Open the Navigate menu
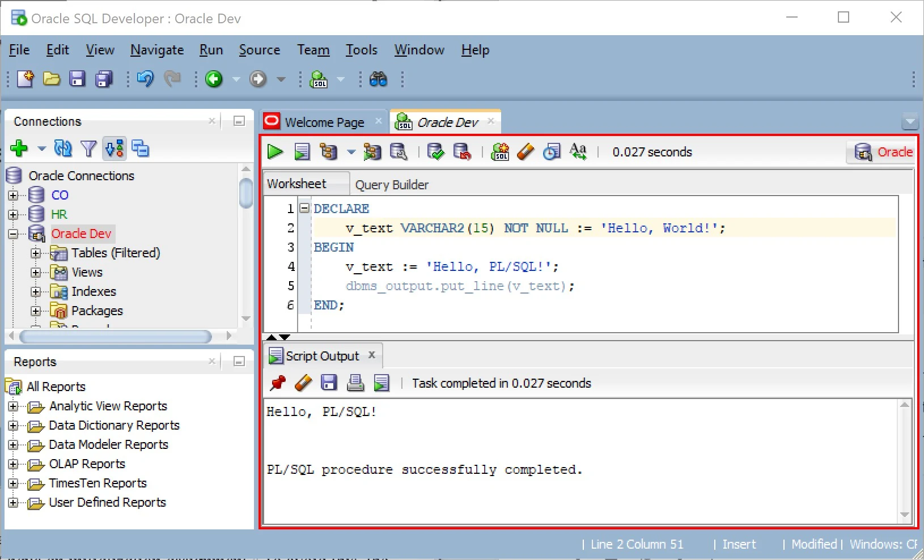 [157, 50]
